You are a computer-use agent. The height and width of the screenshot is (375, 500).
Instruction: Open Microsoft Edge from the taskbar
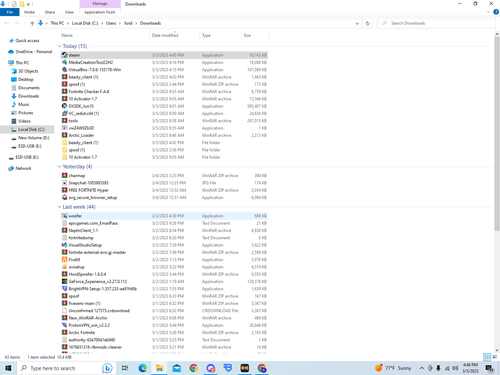coord(143,368)
